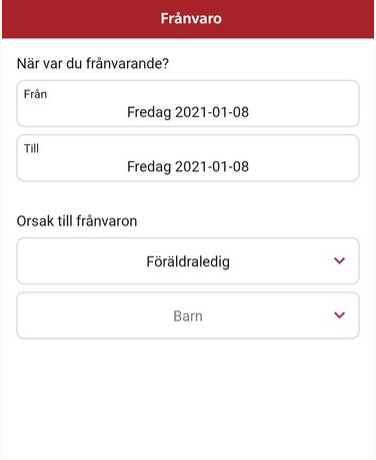The height and width of the screenshot is (460, 376).
Task: Select the 2021-01-08 date in the Från field
Action: click(212, 112)
